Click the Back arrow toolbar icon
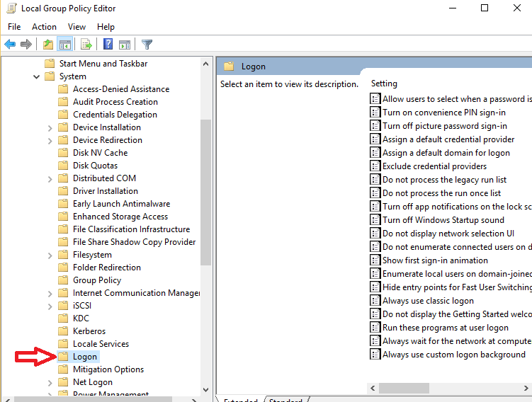 tap(10, 44)
